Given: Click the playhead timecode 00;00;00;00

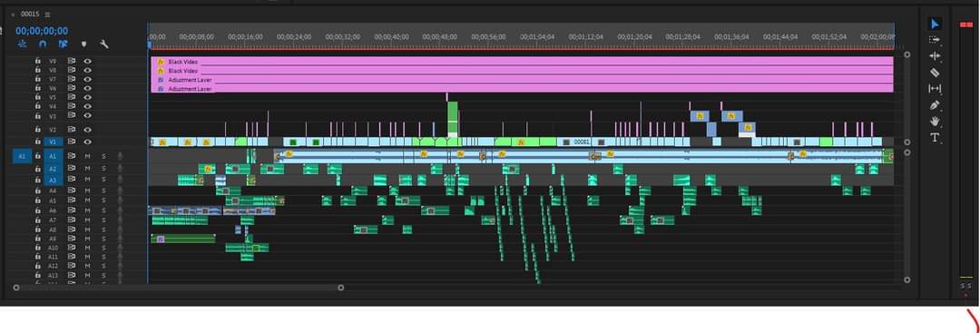Looking at the screenshot, I should coord(42,31).
